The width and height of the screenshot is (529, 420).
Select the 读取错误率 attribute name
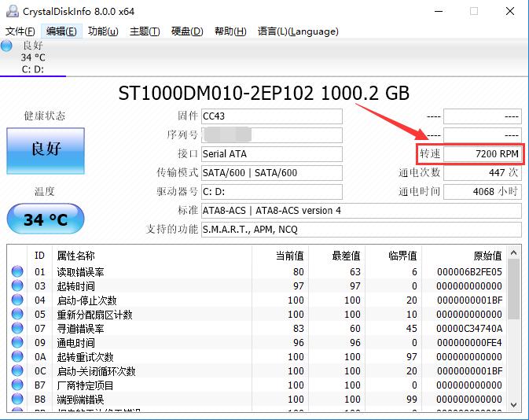coord(80,272)
